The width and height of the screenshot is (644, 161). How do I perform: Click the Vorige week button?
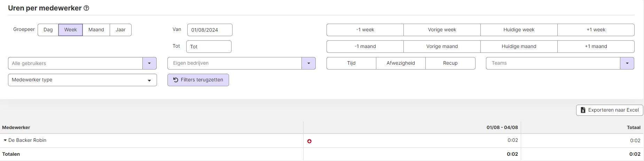click(442, 30)
